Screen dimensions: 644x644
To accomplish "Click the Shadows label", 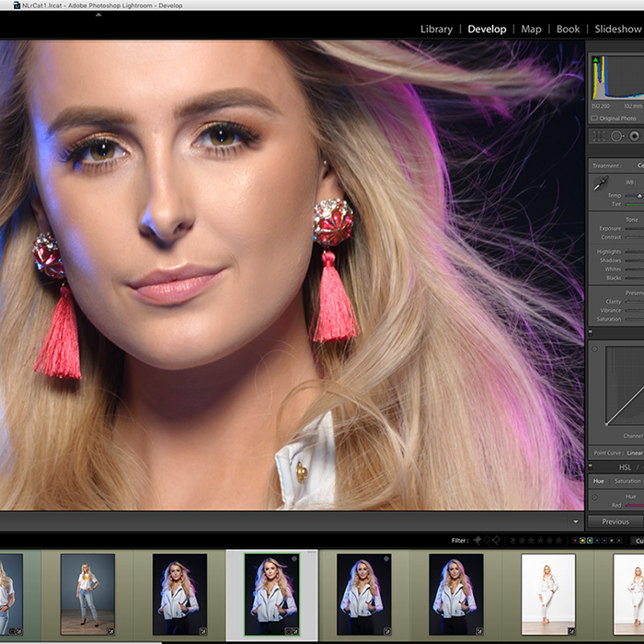I will (x=610, y=260).
